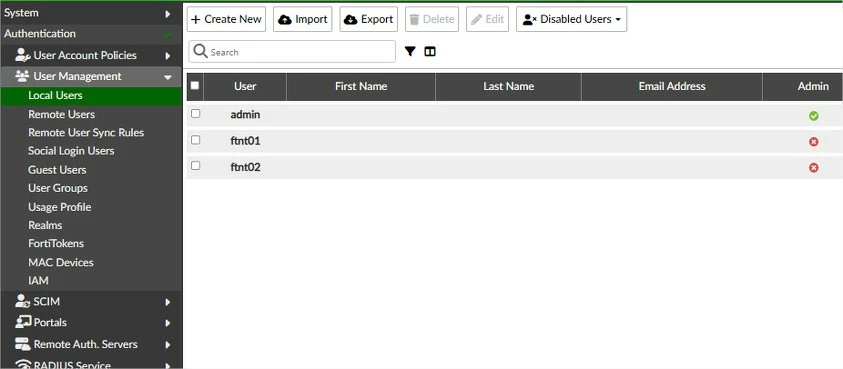Screen dimensions: 843x369
Task: Open FortiTokens page
Action: point(56,243)
